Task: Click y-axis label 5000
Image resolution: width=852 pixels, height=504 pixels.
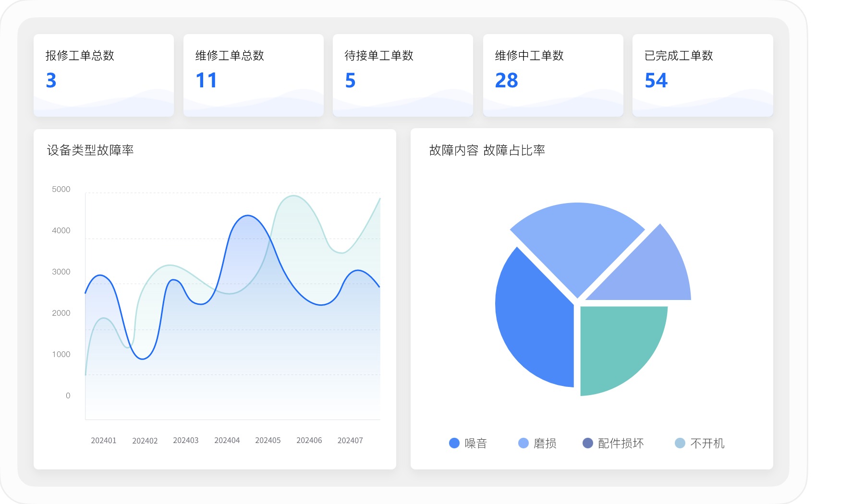Action: pos(61,189)
